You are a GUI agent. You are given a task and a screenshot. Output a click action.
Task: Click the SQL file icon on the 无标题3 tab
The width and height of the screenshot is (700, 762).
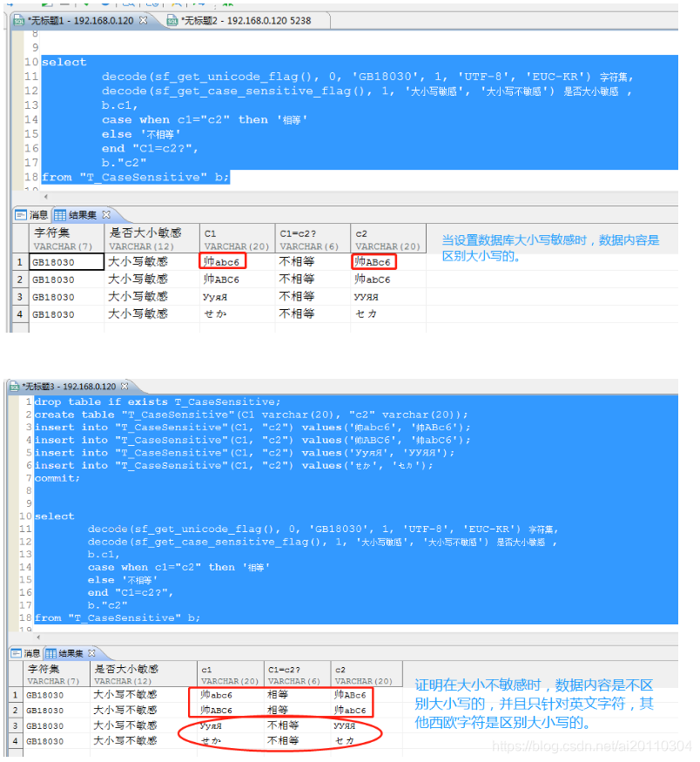15,387
